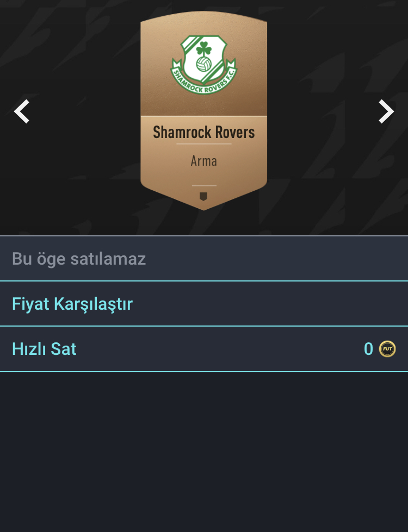The width and height of the screenshot is (408, 532).
Task: Click the Bu öge satılamaz notice row
Action: [204, 259]
